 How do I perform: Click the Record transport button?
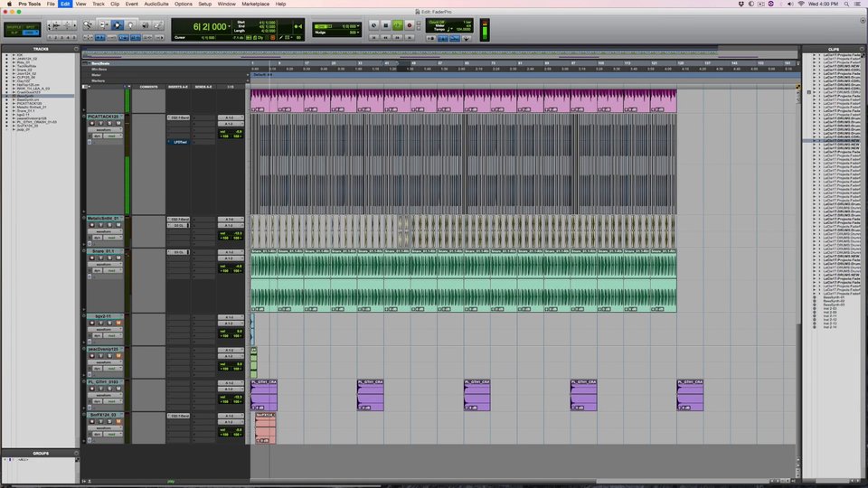click(x=410, y=25)
